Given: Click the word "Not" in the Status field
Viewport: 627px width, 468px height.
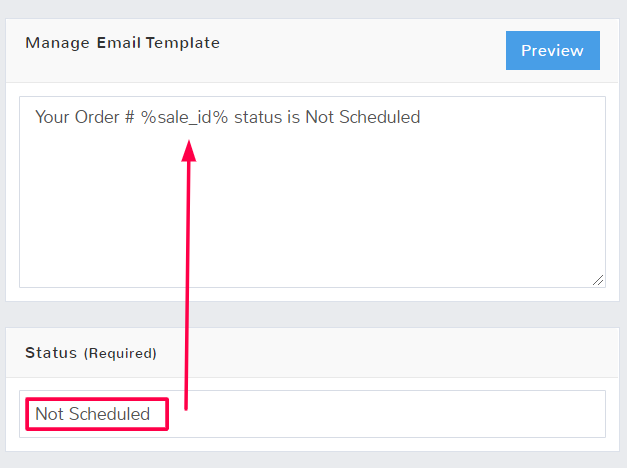Looking at the screenshot, I should click(48, 414).
